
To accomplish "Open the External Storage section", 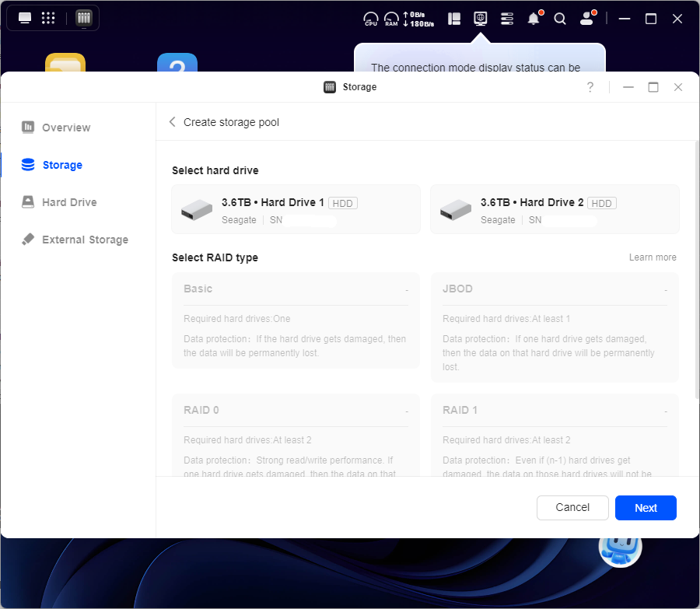I will coord(85,240).
